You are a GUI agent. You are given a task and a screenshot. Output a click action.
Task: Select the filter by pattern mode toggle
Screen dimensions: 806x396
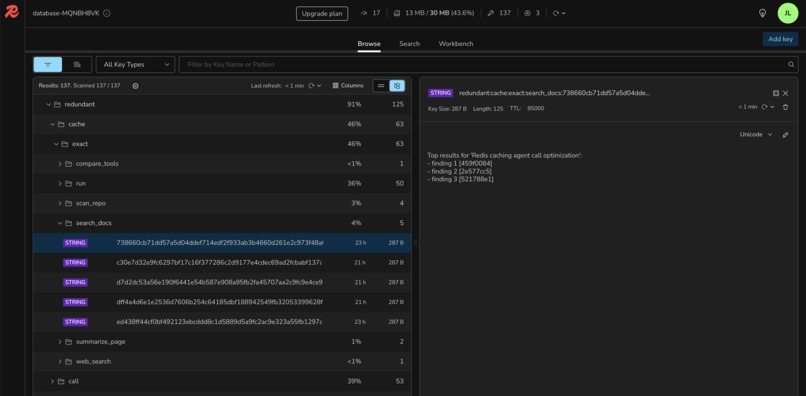coord(48,64)
